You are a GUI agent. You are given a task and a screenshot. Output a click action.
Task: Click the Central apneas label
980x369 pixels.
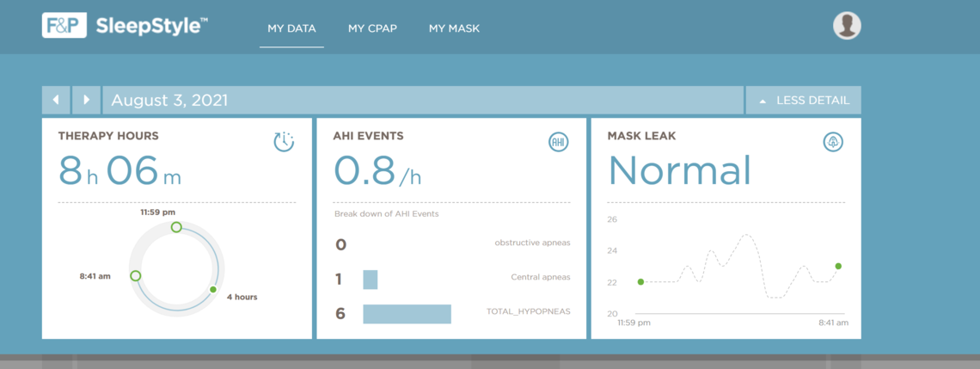(541, 277)
